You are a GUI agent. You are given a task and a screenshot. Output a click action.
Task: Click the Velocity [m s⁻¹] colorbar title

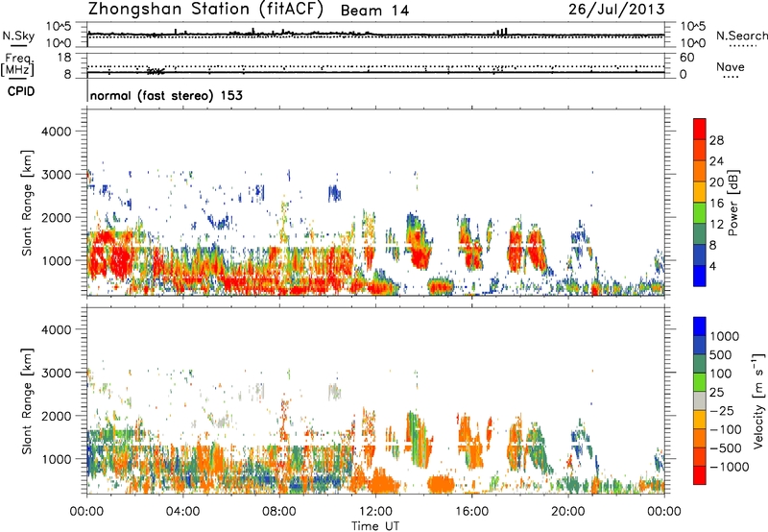click(758, 400)
